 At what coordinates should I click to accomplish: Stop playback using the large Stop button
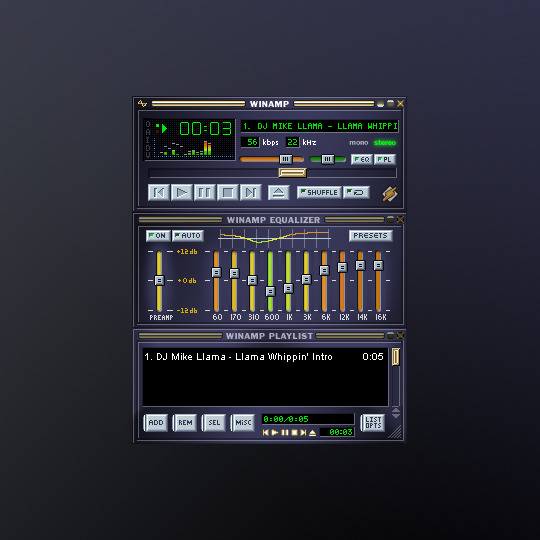227,193
